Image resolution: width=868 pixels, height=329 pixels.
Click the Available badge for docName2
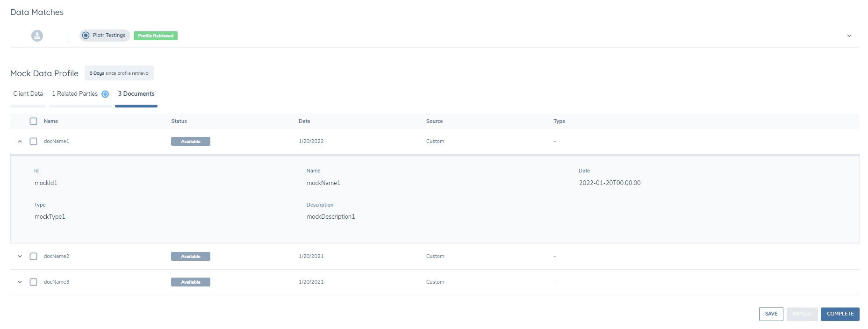pyautogui.click(x=191, y=256)
